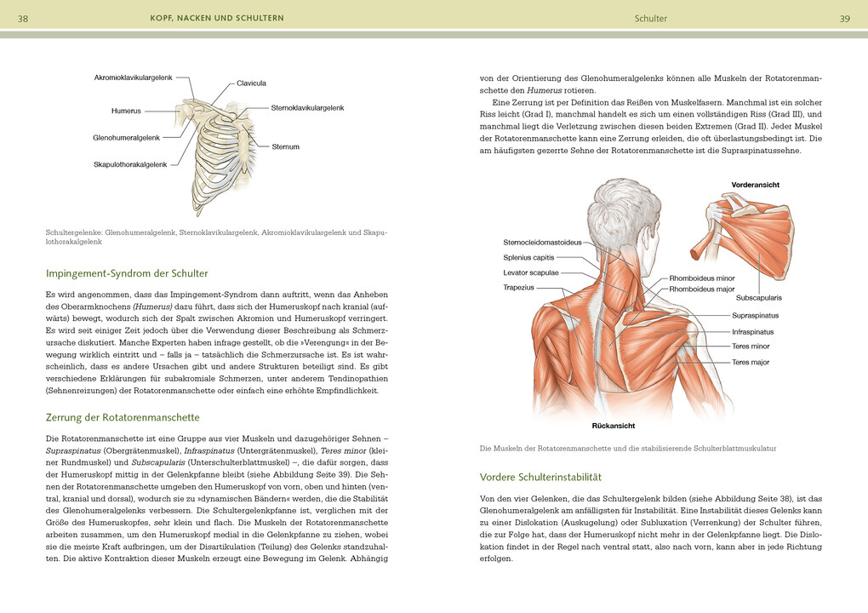Click the 'Rückansicht' figure title
This screenshot has width=868, height=613.
tap(614, 426)
